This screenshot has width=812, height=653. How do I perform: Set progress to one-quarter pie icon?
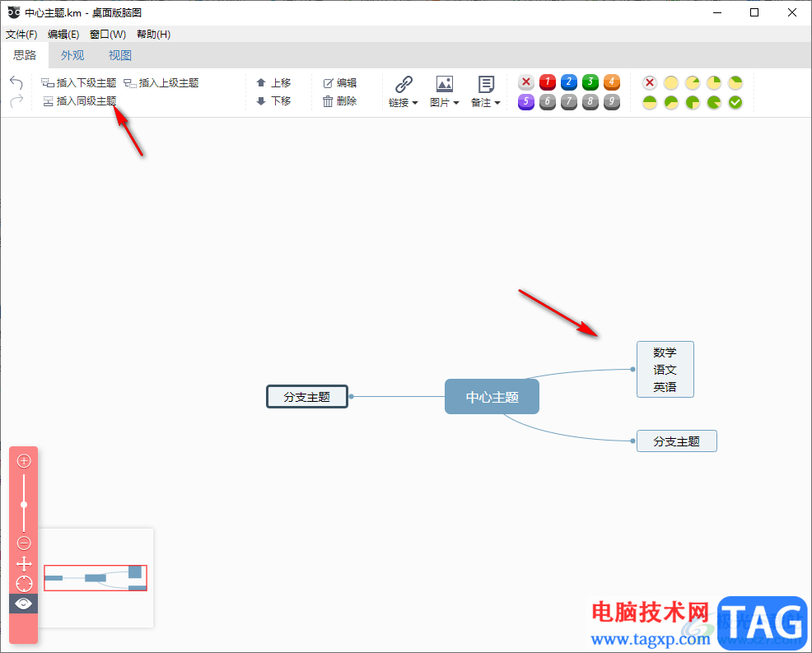click(714, 82)
